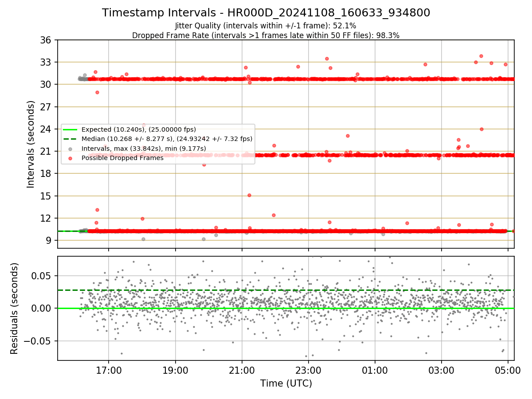Viewport: 532px width, 399px height.
Task: Click the 05:00 x-axis tick label
Action: 508,370
